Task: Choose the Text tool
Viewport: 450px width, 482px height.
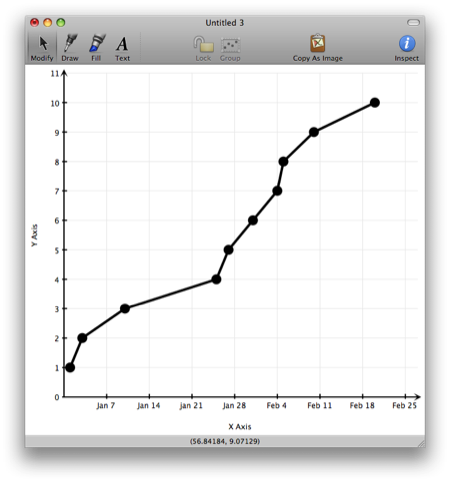Action: [x=122, y=44]
